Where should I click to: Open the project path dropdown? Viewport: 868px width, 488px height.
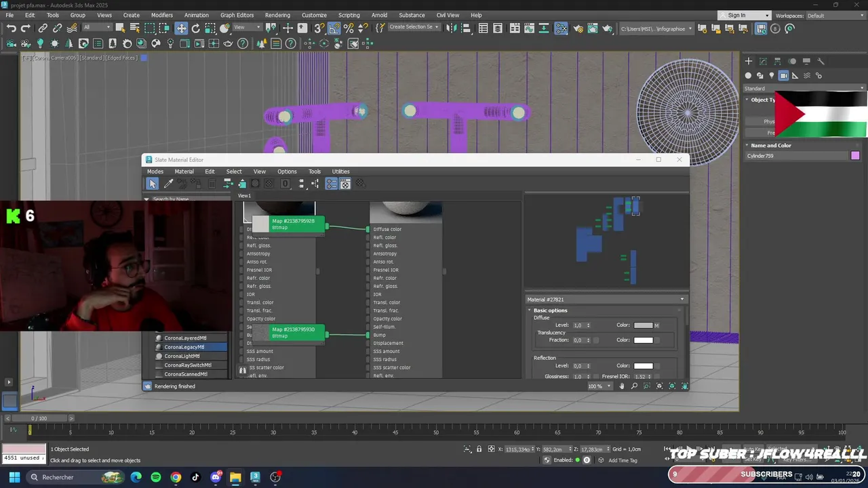coord(657,28)
